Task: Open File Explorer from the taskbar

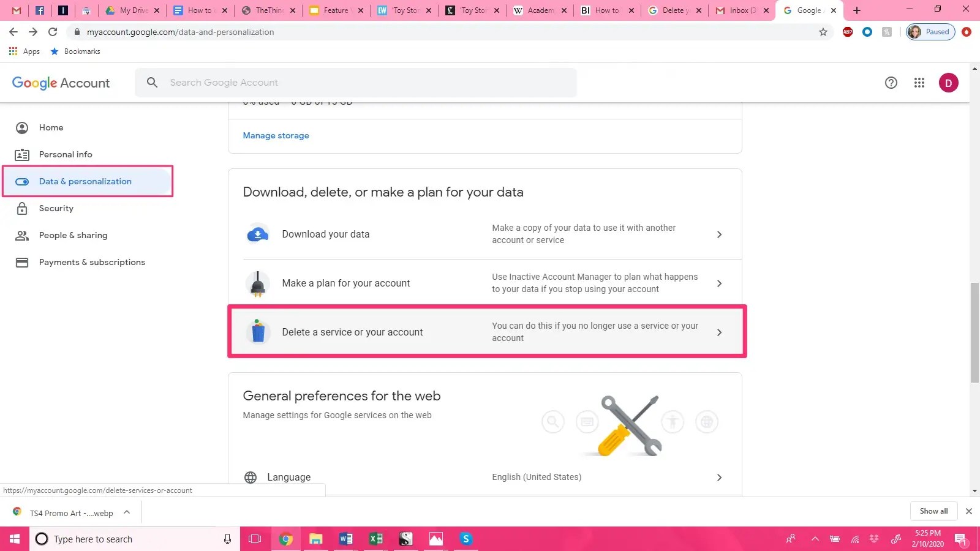Action: pos(315,539)
